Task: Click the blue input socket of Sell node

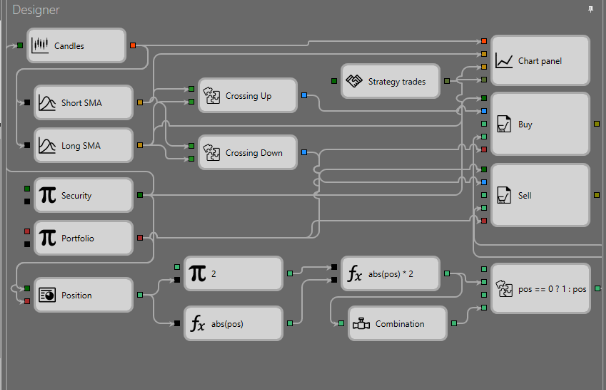Action: (484, 182)
